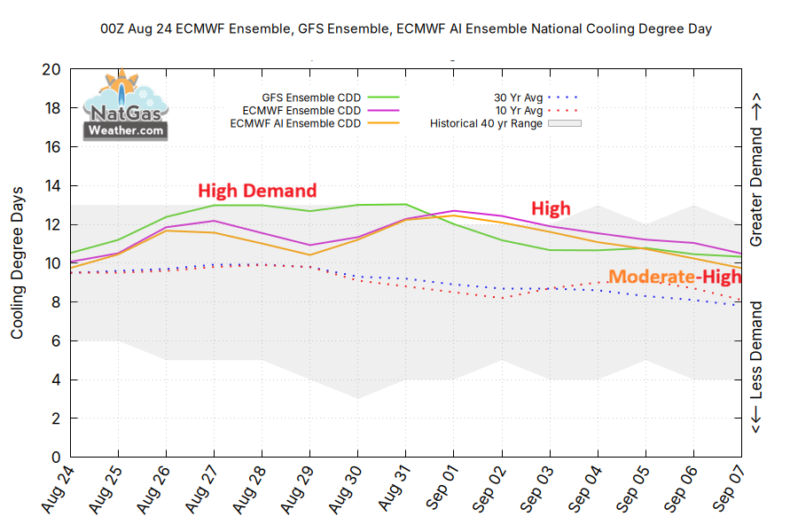Click the Aug 28 date label

tap(249, 489)
